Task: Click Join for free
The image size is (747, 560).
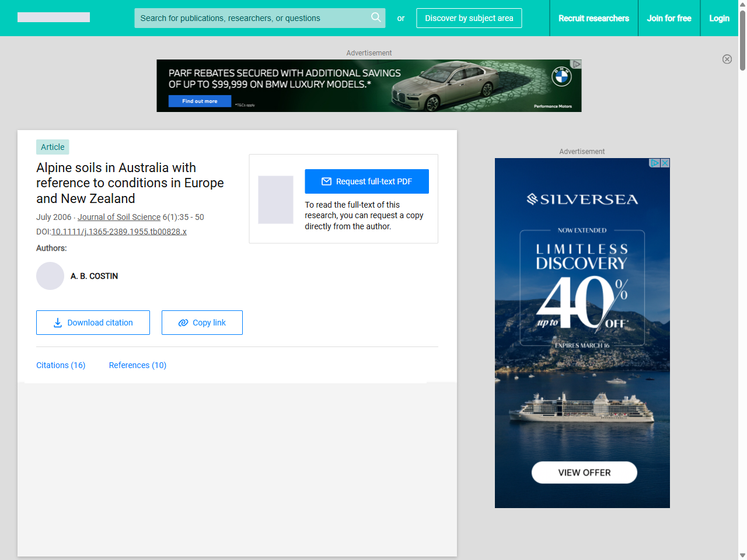Action: tap(669, 18)
